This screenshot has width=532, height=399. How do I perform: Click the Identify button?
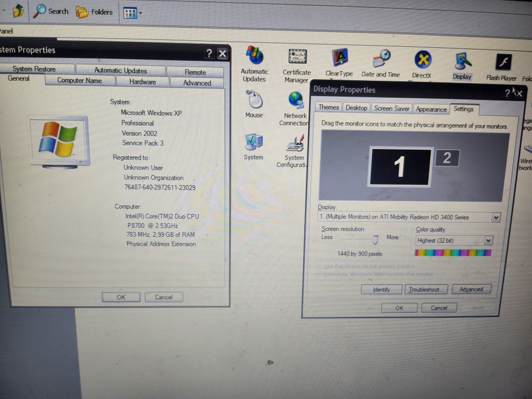pos(381,289)
